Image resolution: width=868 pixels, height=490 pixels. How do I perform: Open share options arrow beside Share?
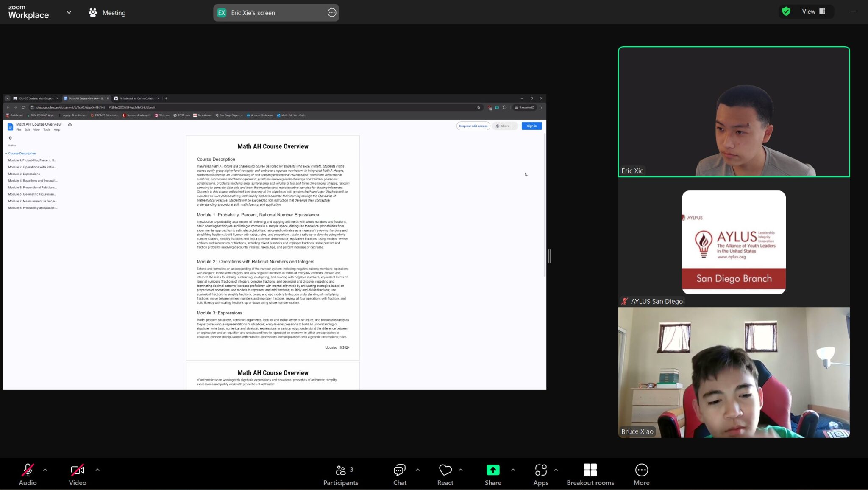pyautogui.click(x=513, y=470)
